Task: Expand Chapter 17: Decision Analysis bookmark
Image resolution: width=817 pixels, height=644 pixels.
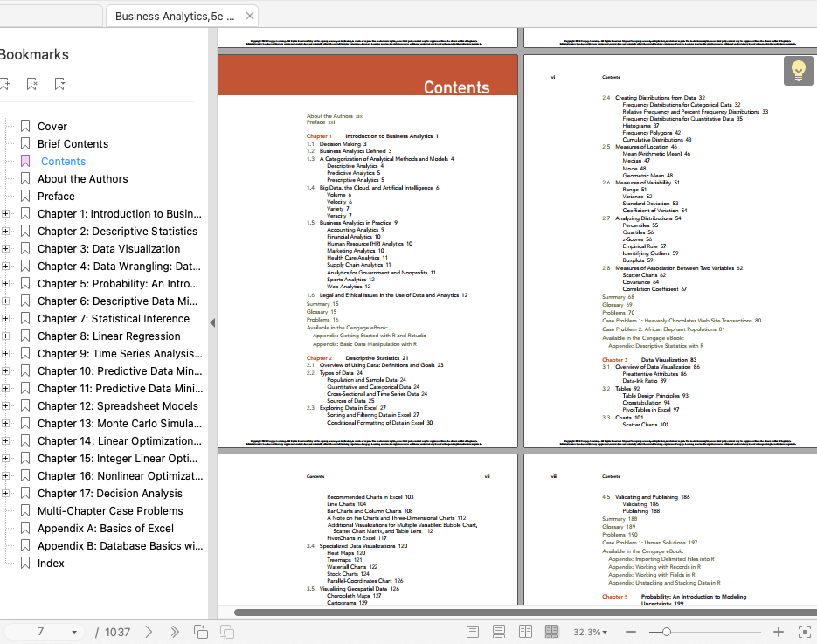Action: pos(5,494)
